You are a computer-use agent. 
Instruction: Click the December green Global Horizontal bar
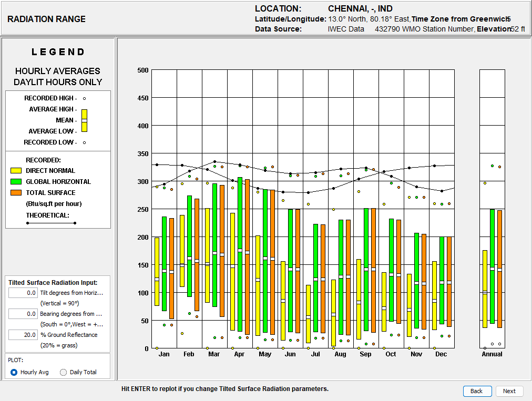[442, 280]
